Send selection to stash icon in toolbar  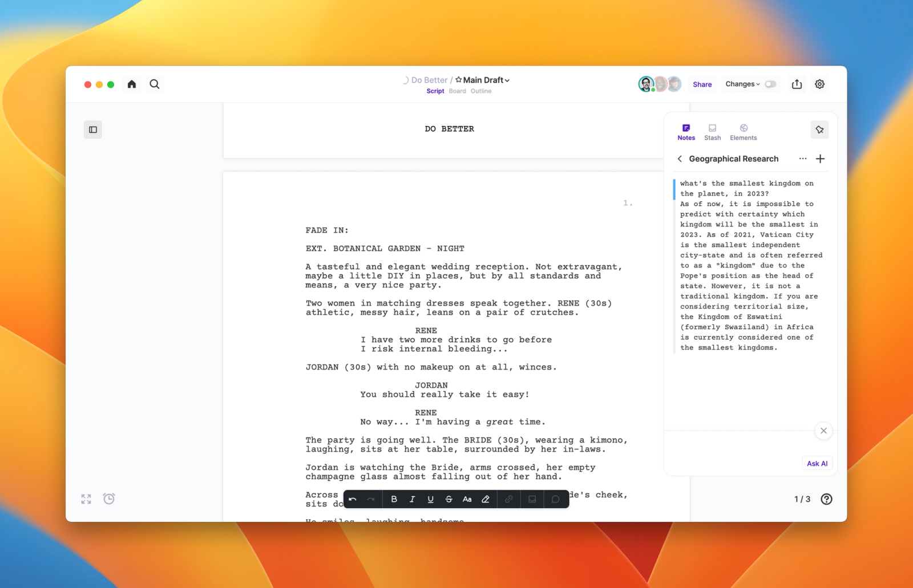(x=532, y=499)
